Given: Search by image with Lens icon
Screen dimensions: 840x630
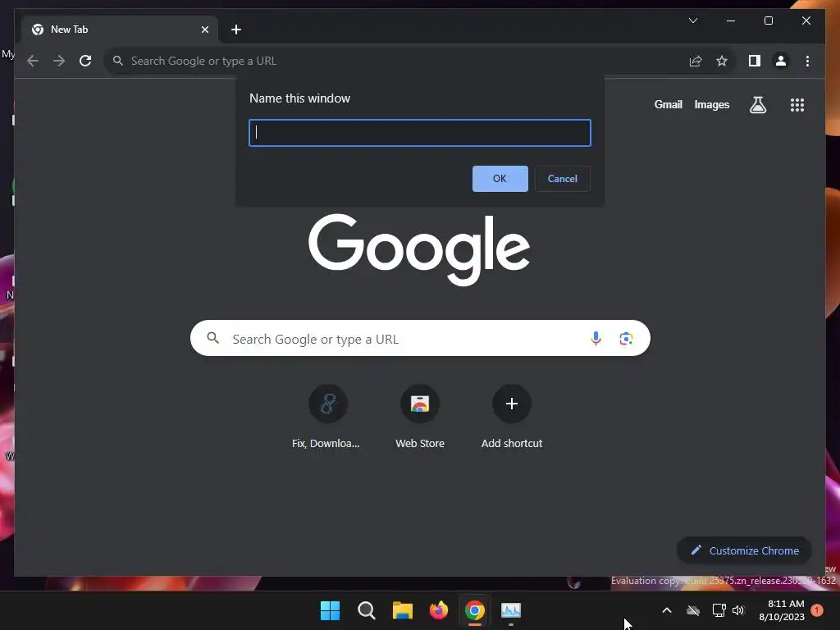Looking at the screenshot, I should [626, 339].
